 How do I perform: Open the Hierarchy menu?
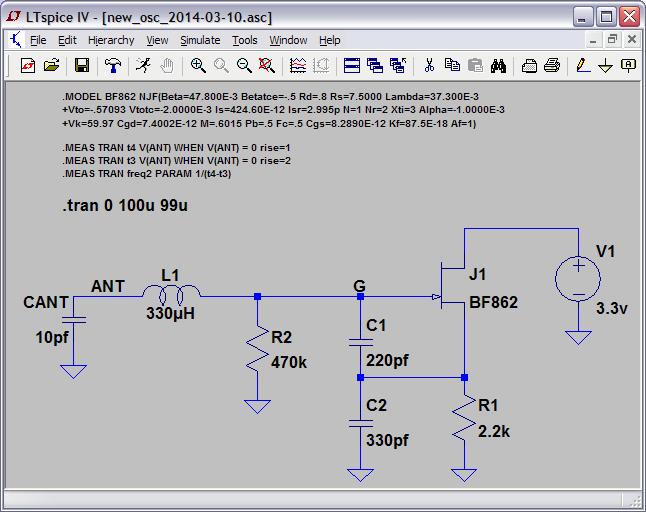coord(111,40)
